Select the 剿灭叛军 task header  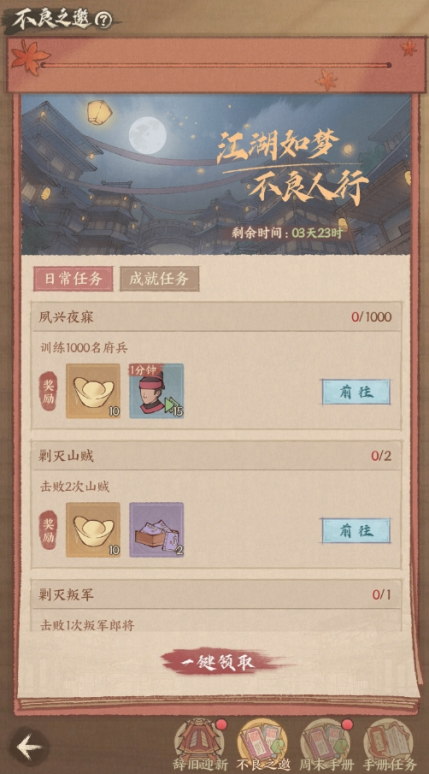216,594
